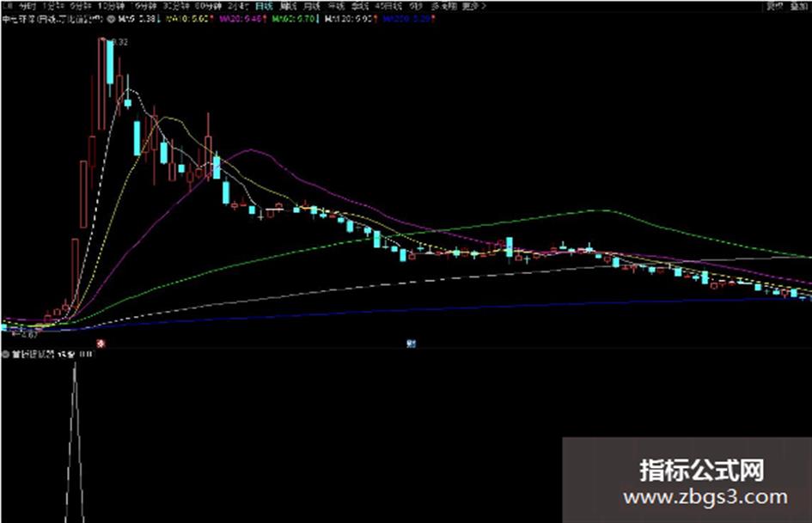Select the 10分钟 period tab

(111, 6)
